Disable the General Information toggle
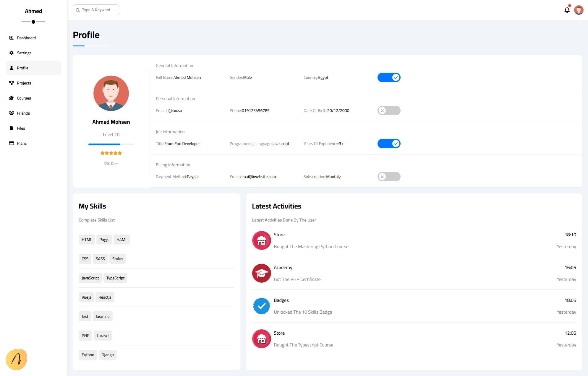Viewport: 588px width, 376px height. tap(389, 77)
